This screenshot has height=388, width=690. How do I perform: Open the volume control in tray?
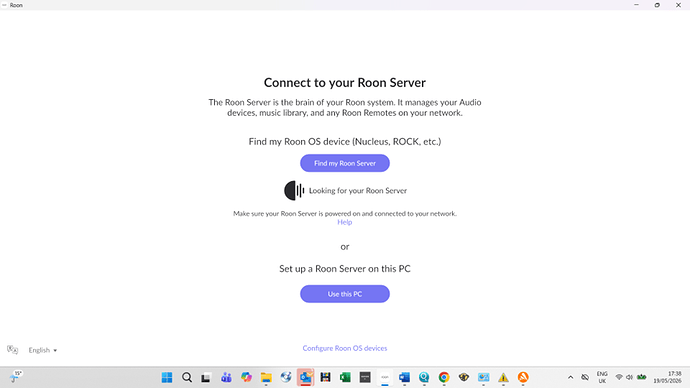(x=630, y=377)
